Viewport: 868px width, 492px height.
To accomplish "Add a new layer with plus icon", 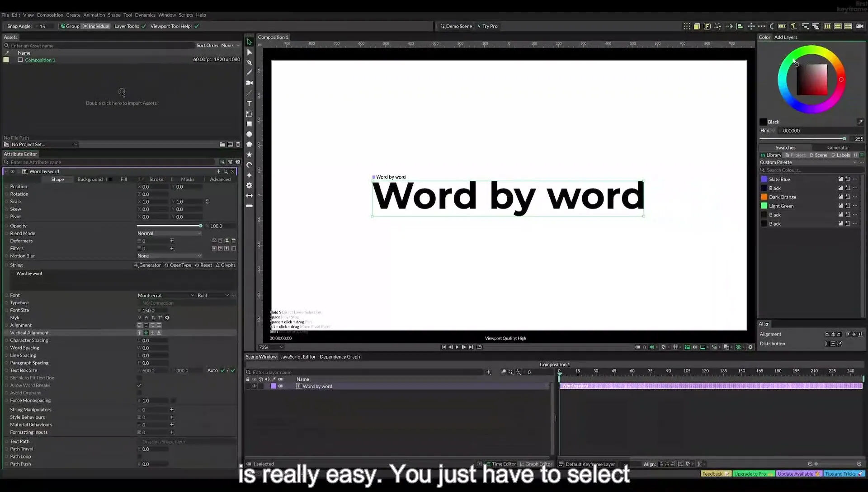I will pyautogui.click(x=488, y=372).
